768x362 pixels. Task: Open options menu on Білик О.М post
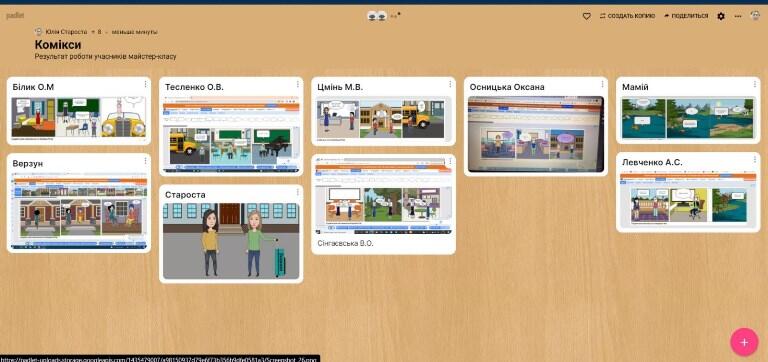pos(145,84)
